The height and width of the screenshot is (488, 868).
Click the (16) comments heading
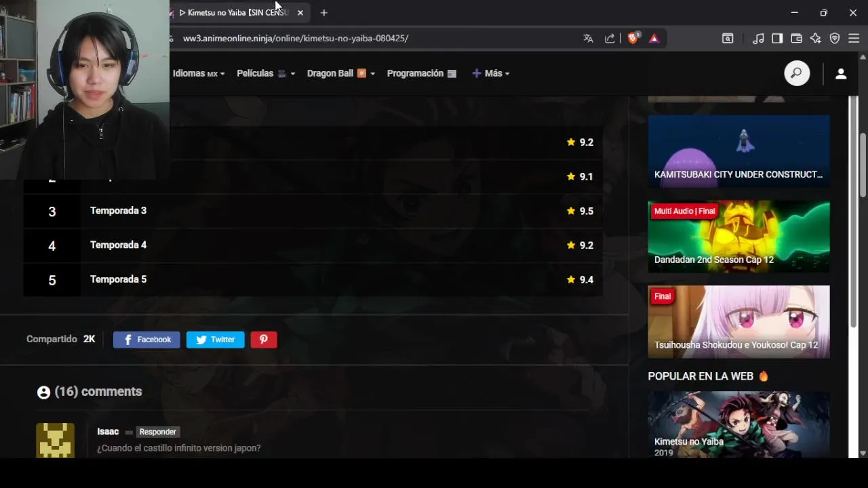(x=98, y=392)
